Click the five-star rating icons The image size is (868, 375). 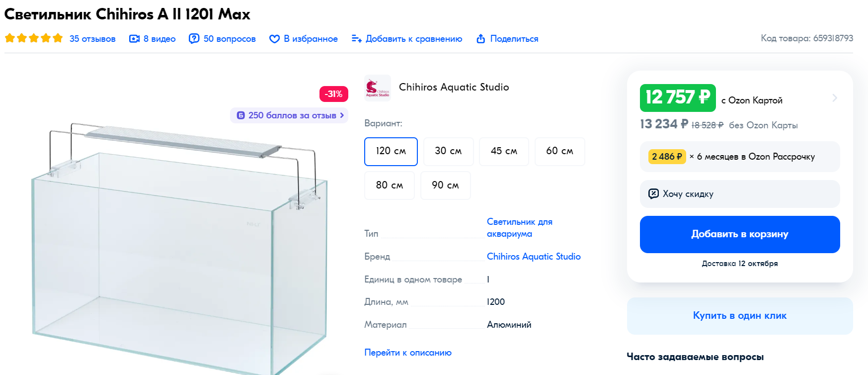(x=34, y=38)
